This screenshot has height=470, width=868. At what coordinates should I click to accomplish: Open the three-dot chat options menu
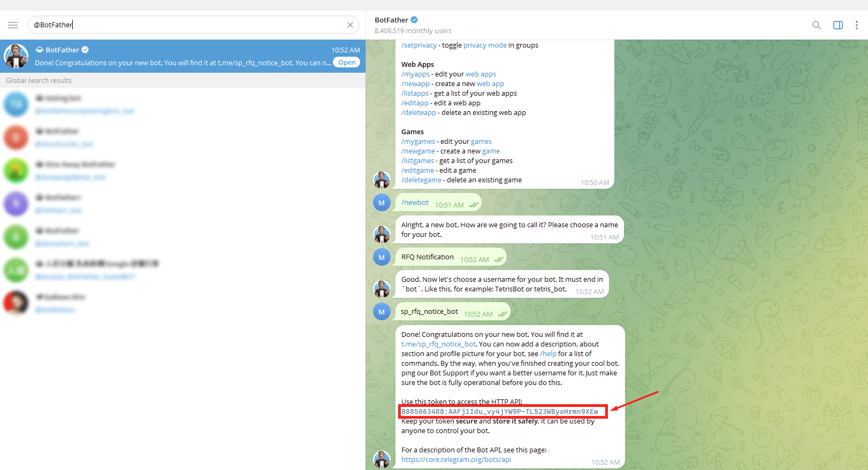tap(856, 25)
